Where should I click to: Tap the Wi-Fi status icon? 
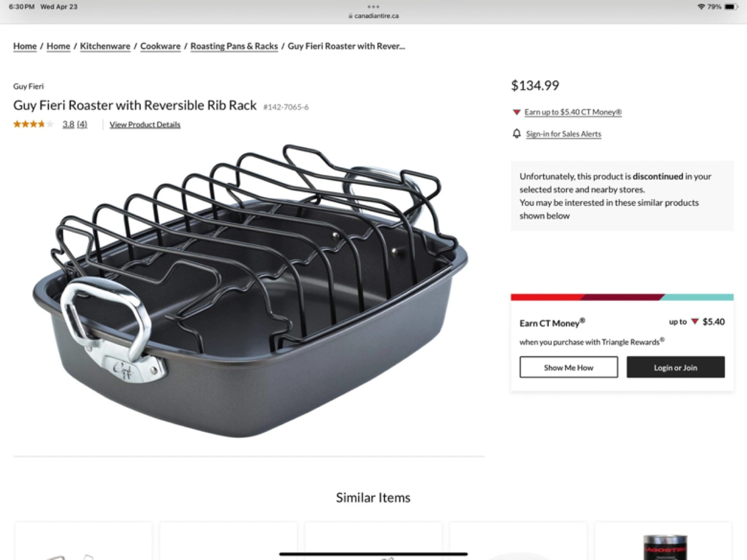click(x=701, y=7)
